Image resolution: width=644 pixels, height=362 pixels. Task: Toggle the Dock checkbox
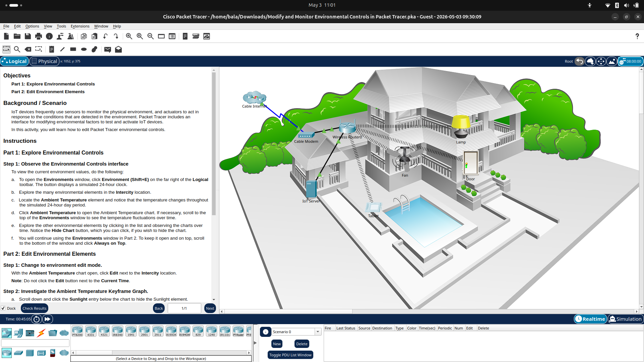[3, 308]
